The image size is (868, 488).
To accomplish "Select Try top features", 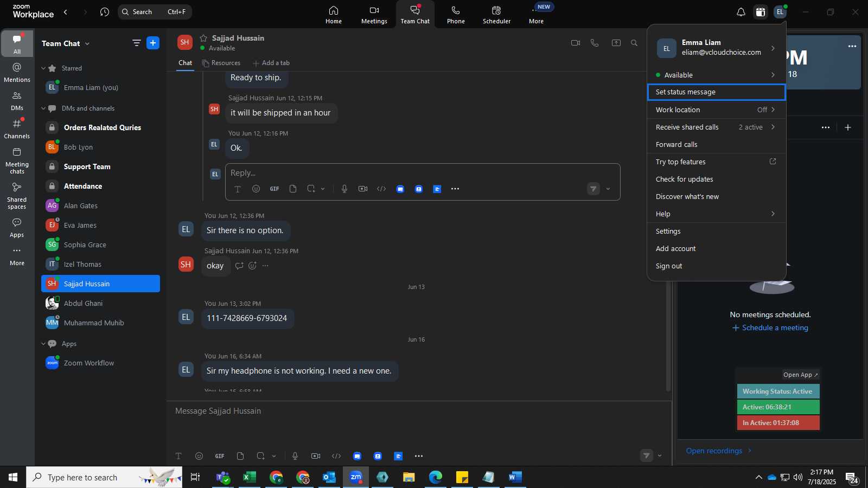I will [x=716, y=162].
